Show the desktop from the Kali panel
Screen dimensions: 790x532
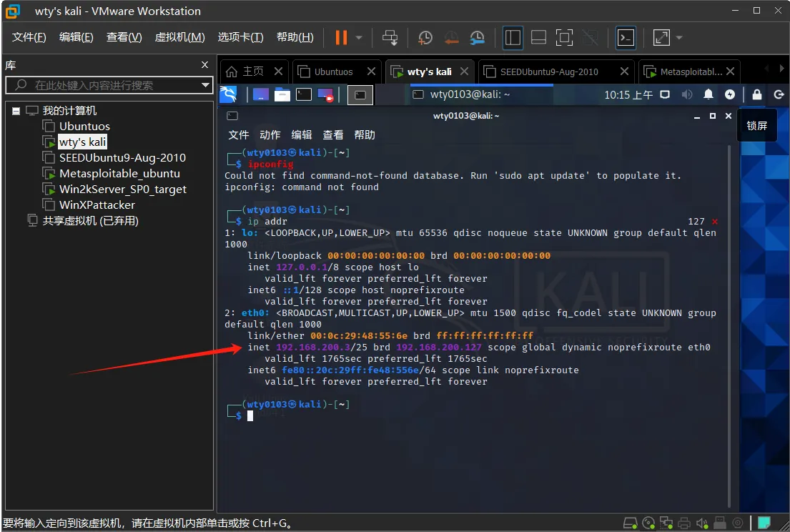[260, 94]
